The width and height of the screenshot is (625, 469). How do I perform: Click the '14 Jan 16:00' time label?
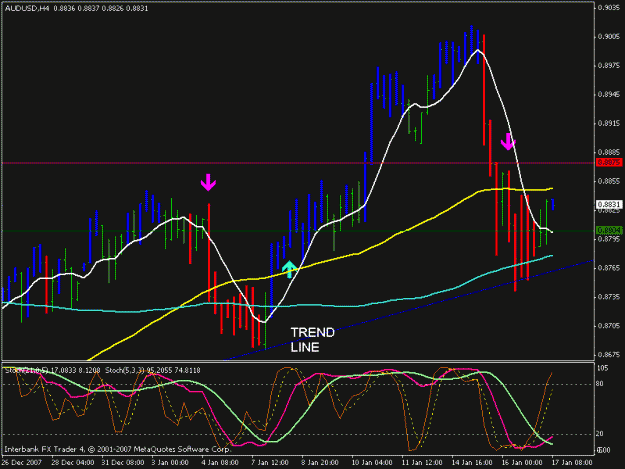pyautogui.click(x=472, y=463)
